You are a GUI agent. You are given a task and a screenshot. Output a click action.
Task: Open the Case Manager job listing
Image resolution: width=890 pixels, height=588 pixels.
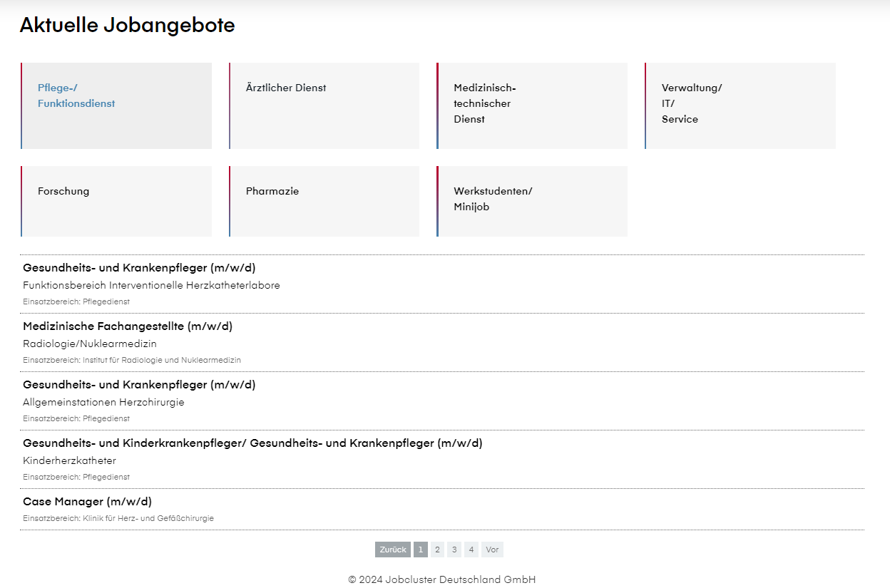87,502
